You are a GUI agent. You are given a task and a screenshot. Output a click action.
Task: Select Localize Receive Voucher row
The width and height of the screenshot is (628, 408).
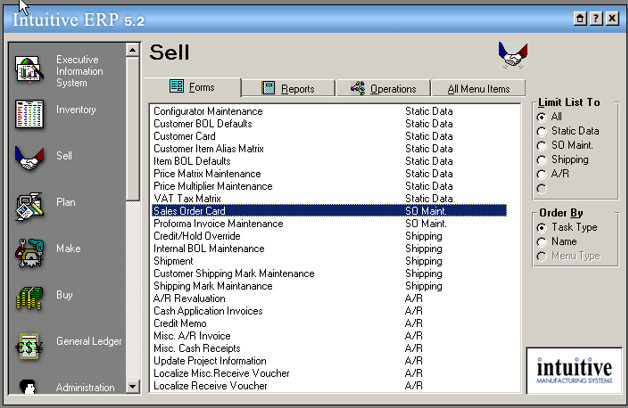329,386
